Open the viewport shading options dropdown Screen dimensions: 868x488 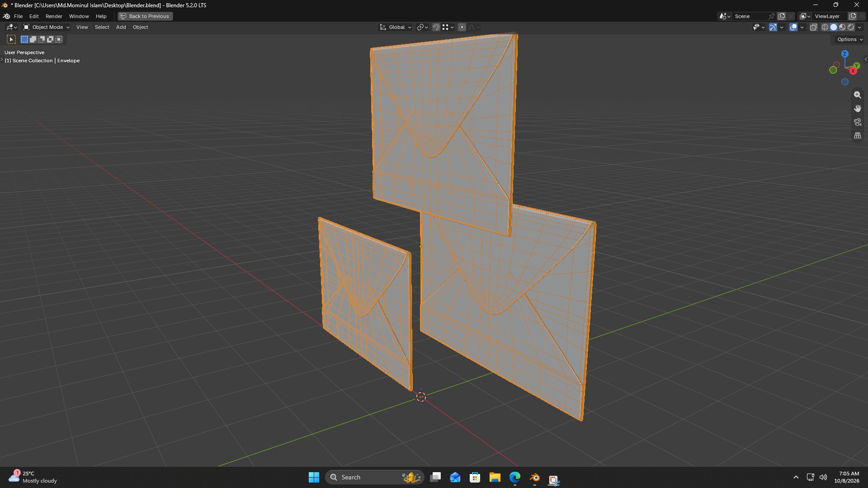pyautogui.click(x=859, y=28)
